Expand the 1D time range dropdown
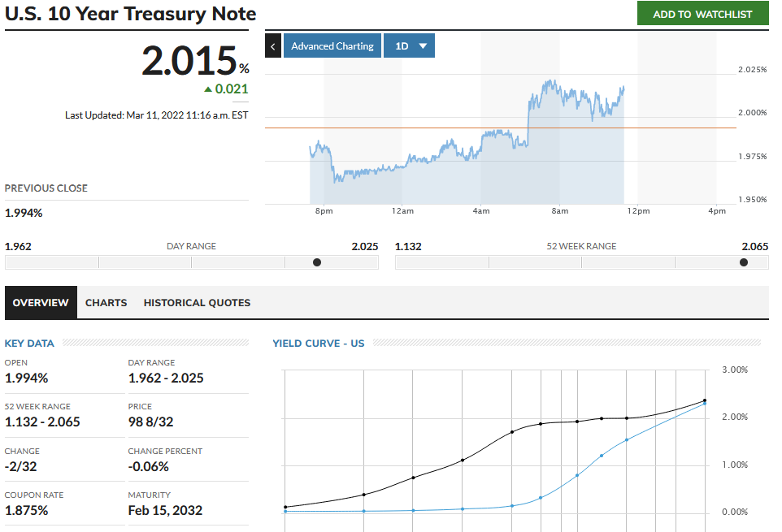The image size is (782, 532). pos(410,45)
